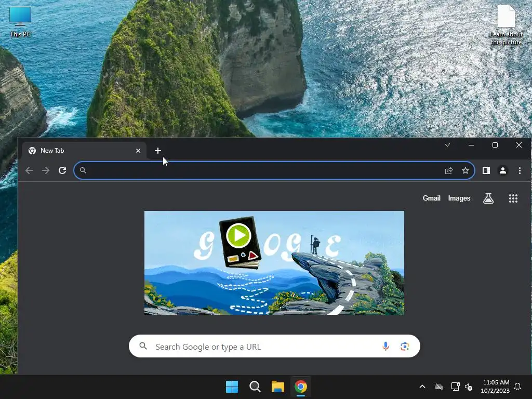Reload the page in Chrome

[x=62, y=170]
